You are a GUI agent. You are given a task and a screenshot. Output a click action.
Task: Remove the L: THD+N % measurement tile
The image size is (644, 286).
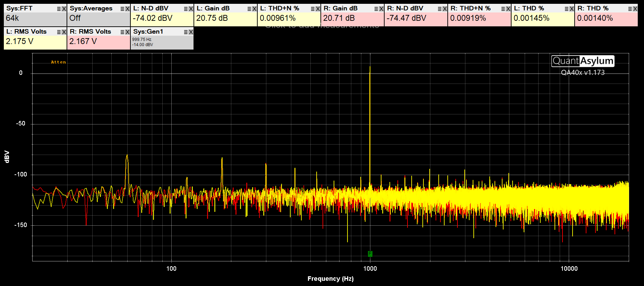pyautogui.click(x=318, y=9)
